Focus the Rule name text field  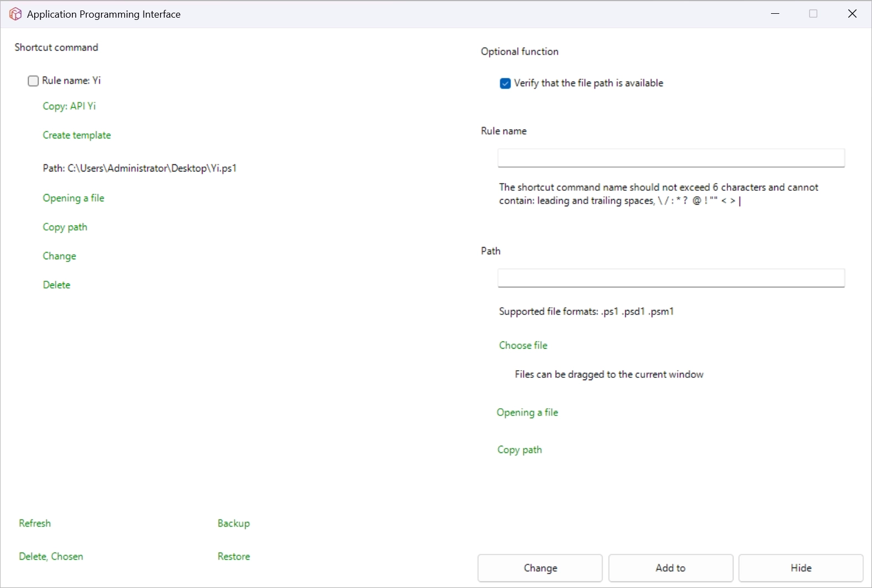671,158
